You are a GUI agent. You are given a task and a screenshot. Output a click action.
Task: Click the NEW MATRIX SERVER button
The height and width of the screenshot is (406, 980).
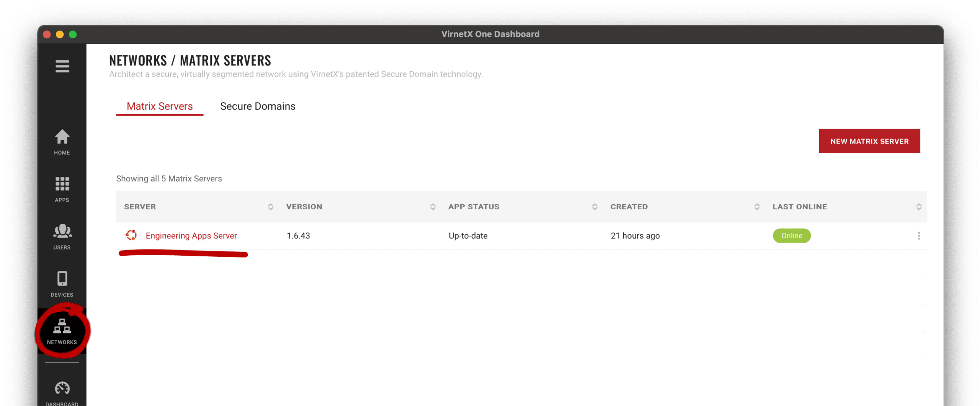pos(869,141)
